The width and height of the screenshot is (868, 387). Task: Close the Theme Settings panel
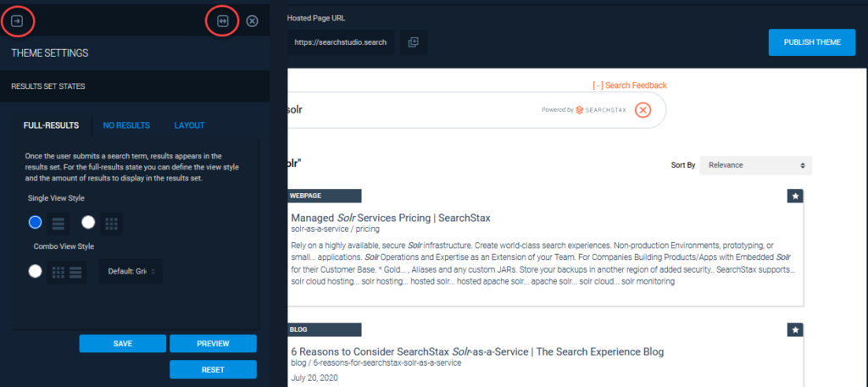pyautogui.click(x=252, y=21)
